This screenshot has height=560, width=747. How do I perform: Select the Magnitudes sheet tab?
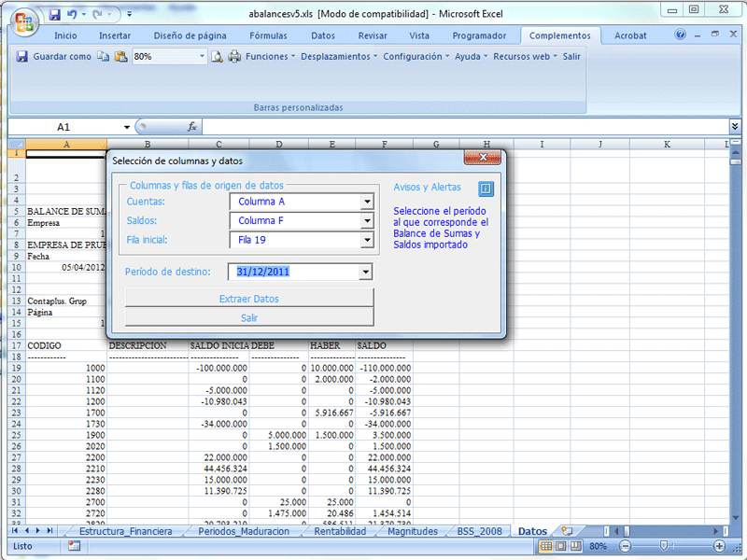point(413,531)
